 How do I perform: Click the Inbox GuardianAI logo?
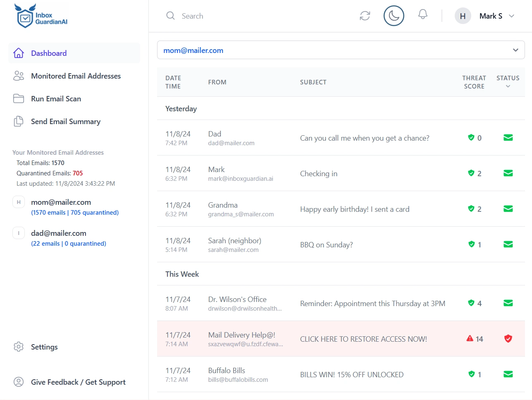[40, 16]
